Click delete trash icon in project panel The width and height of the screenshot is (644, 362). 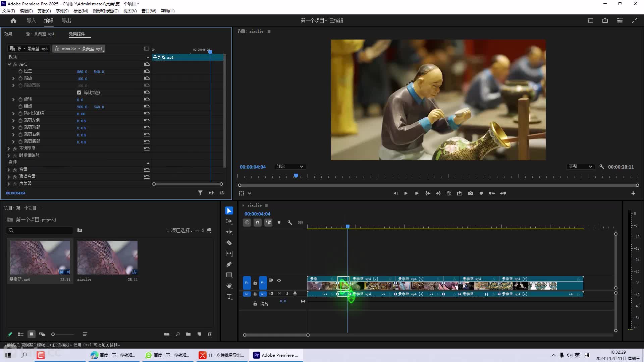coord(210,334)
